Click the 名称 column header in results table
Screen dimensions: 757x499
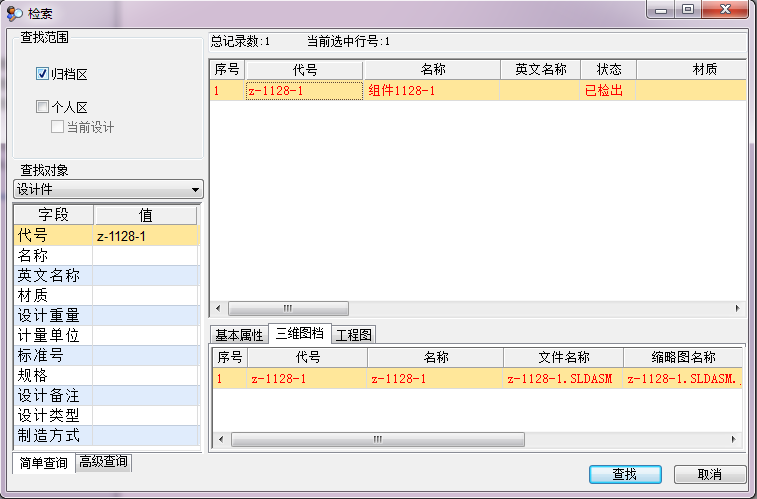[432, 69]
